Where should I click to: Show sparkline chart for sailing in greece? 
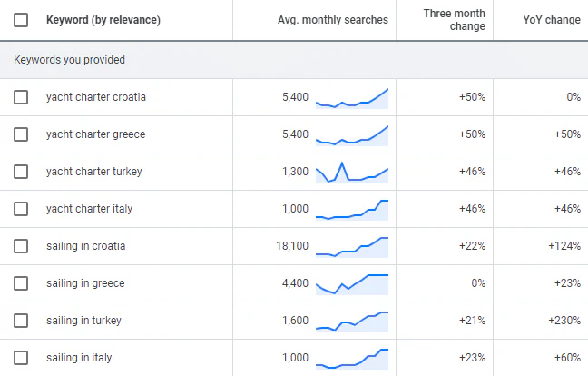point(352,284)
